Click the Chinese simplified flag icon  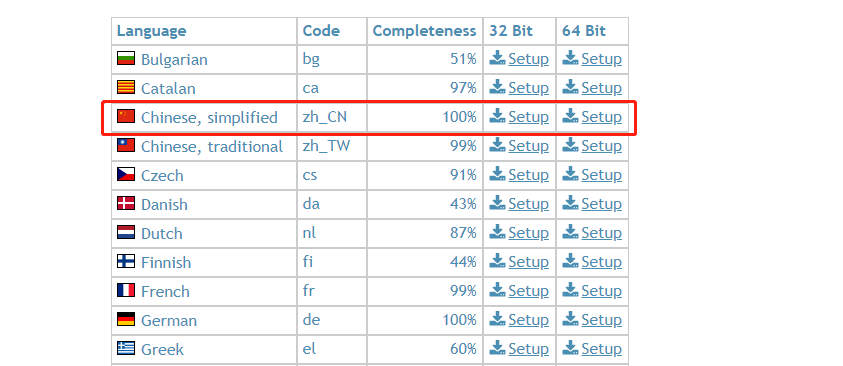coord(126,116)
